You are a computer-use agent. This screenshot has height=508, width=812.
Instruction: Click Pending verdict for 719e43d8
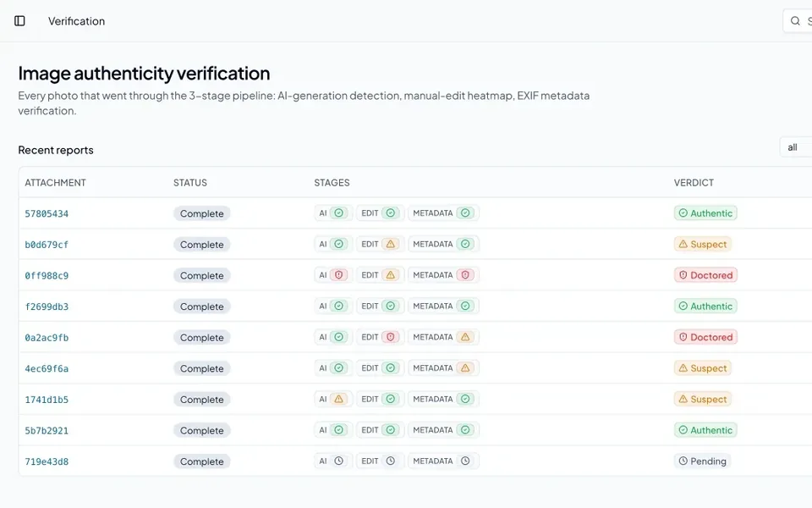pyautogui.click(x=702, y=461)
